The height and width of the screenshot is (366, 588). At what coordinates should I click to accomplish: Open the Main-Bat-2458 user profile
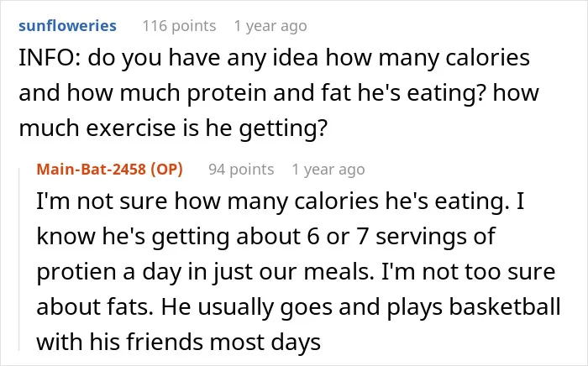coord(92,170)
